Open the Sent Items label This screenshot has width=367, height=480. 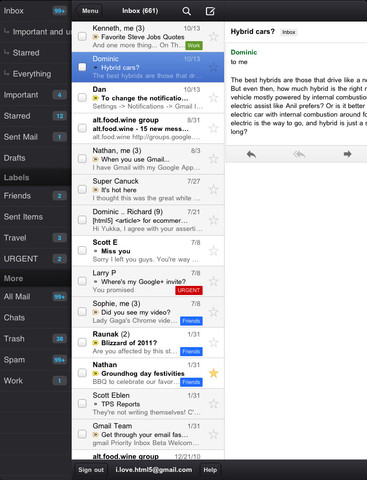[35, 217]
